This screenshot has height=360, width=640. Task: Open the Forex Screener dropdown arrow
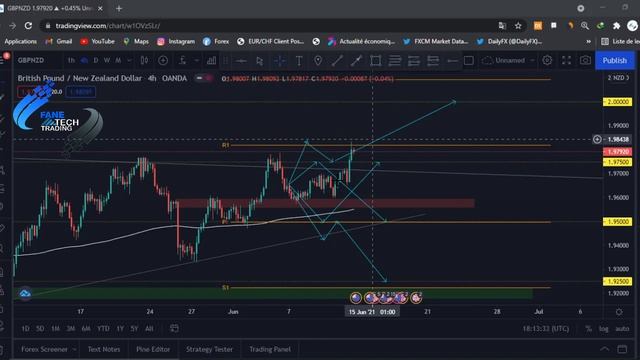(x=74, y=349)
